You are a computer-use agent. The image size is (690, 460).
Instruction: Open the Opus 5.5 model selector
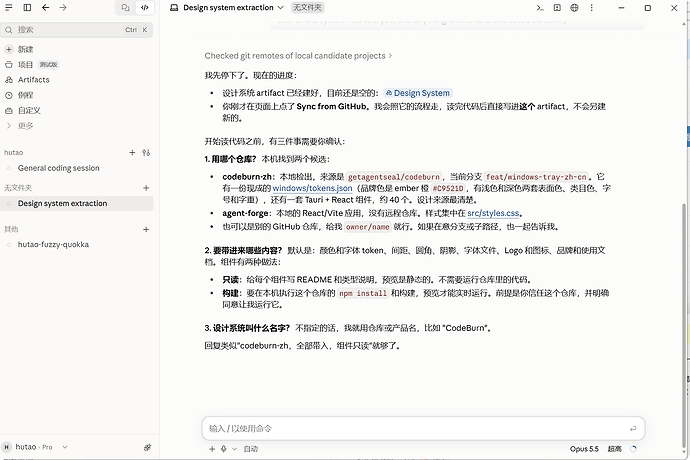click(584, 449)
